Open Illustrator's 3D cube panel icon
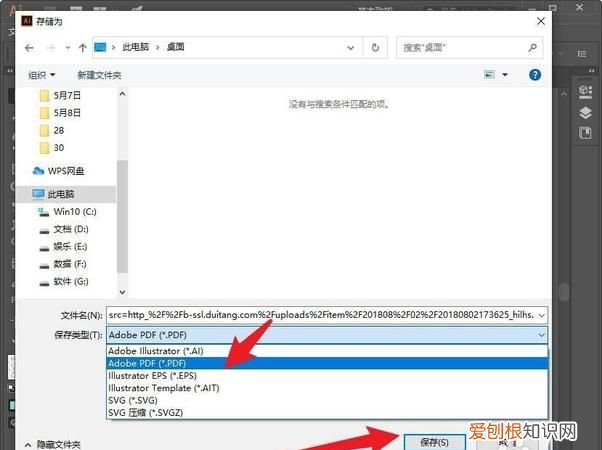 click(x=585, y=92)
